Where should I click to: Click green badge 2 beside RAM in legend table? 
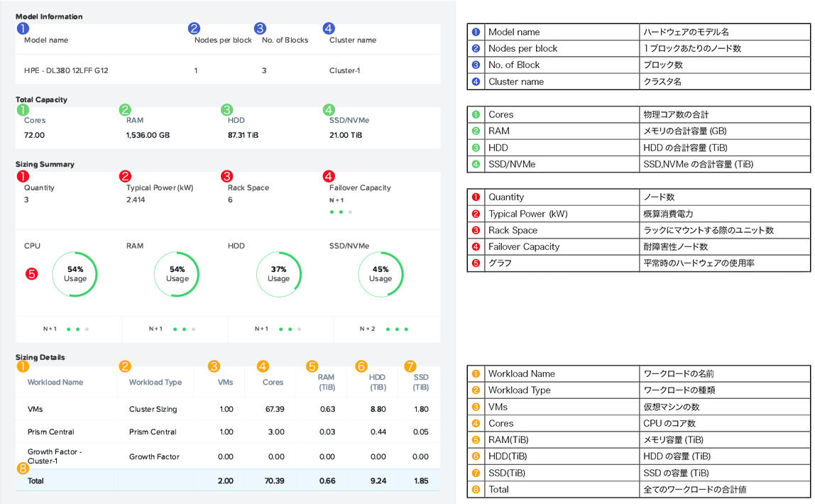click(x=476, y=131)
